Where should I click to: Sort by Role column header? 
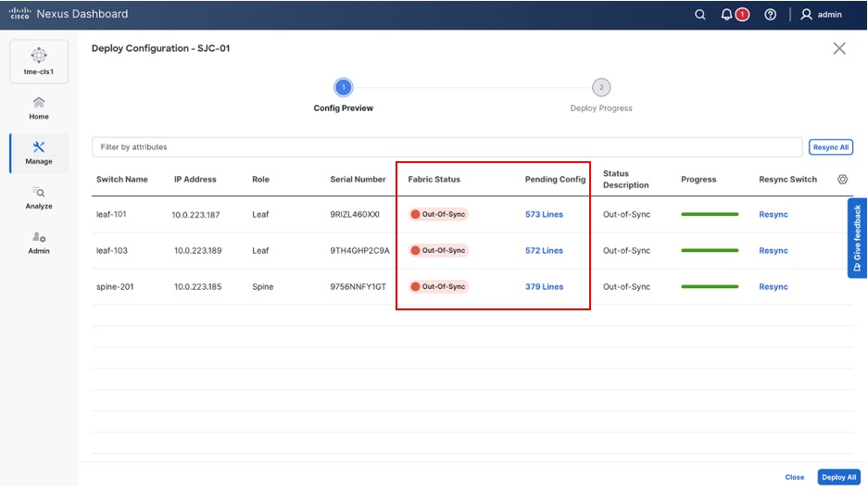(260, 180)
